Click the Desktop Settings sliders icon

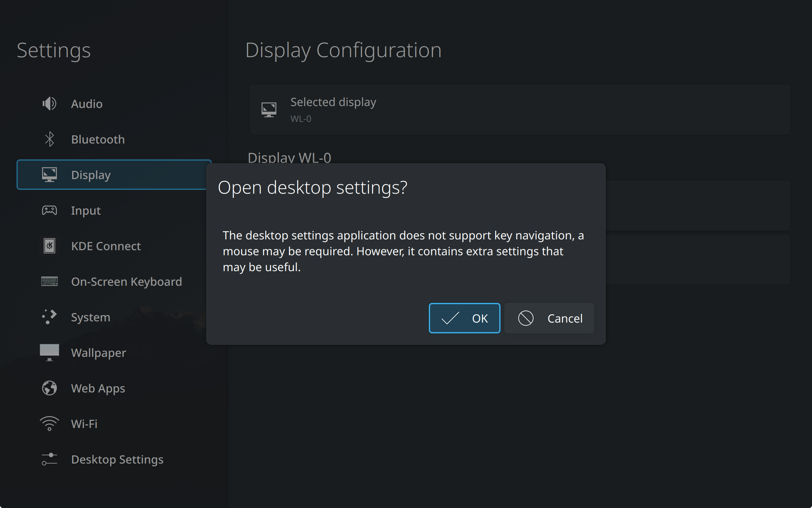pyautogui.click(x=49, y=459)
